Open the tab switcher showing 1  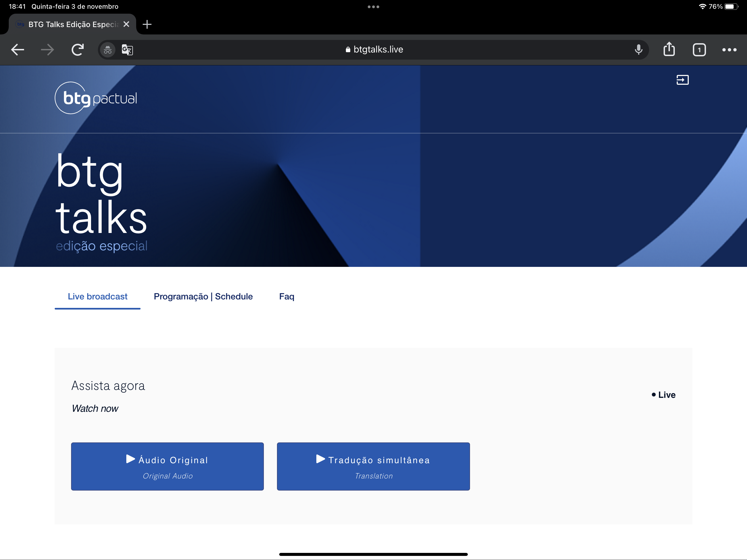point(699,50)
